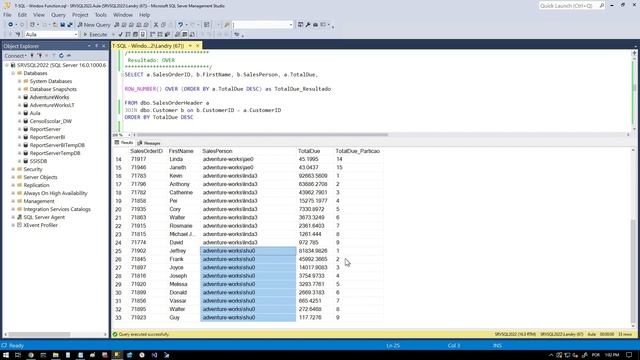640x360 pixels.
Task: Click the Undo arrow icon
Action: (x=180, y=24)
